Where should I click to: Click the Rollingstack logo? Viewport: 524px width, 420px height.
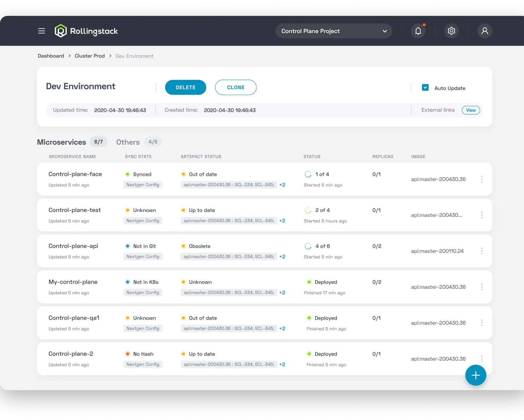coord(86,31)
